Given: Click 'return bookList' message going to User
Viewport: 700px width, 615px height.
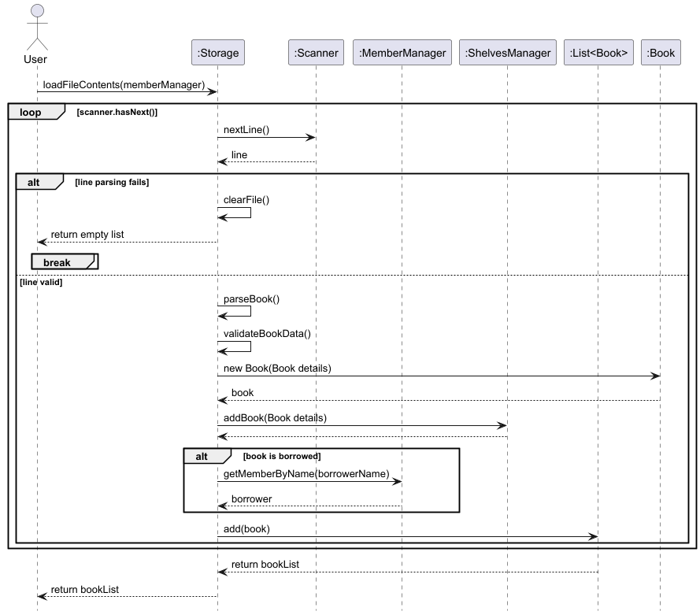Looking at the screenshot, I should point(85,590).
